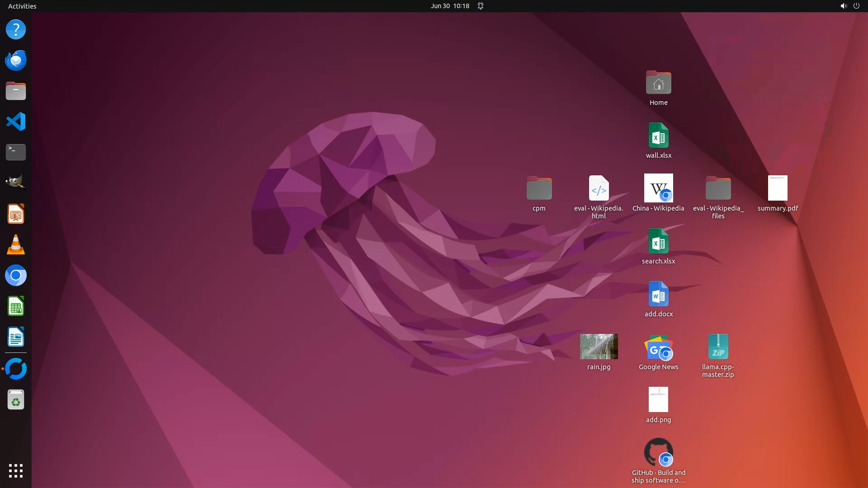Image resolution: width=868 pixels, height=488 pixels.
Task: Open the date and time menu
Action: [450, 6]
